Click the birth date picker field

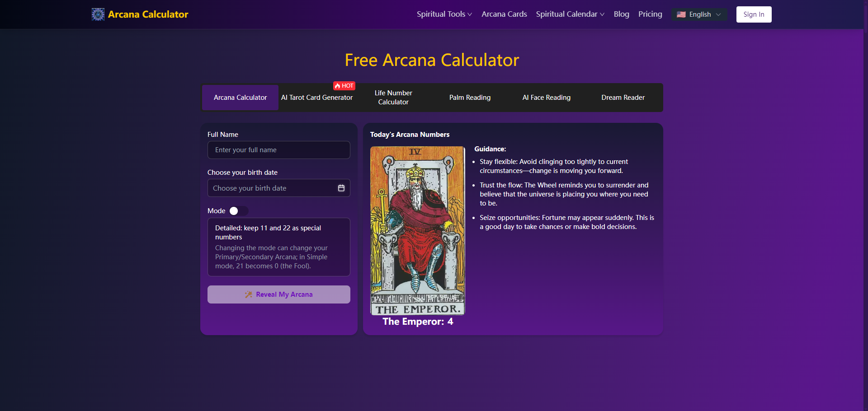(279, 188)
